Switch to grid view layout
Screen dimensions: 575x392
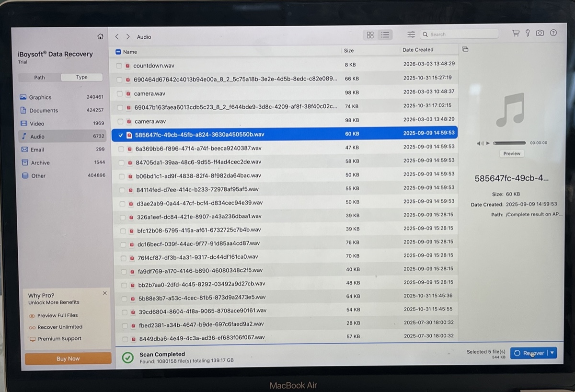[370, 35]
